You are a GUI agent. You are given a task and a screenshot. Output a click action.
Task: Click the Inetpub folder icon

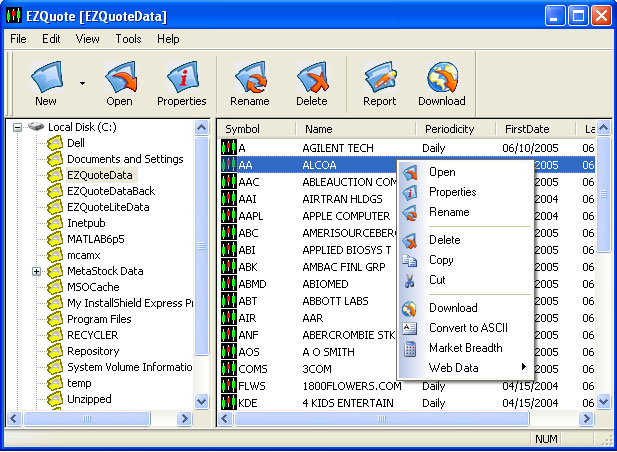click(55, 223)
